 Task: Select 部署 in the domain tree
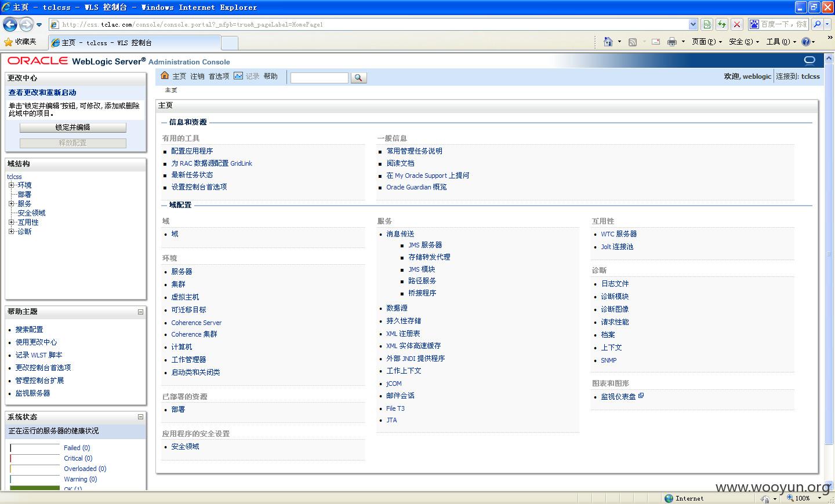tap(24, 195)
